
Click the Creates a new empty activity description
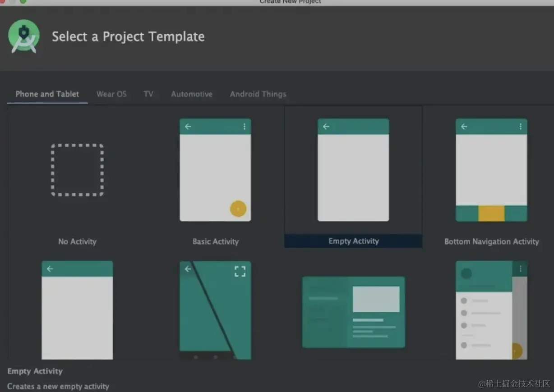point(58,386)
